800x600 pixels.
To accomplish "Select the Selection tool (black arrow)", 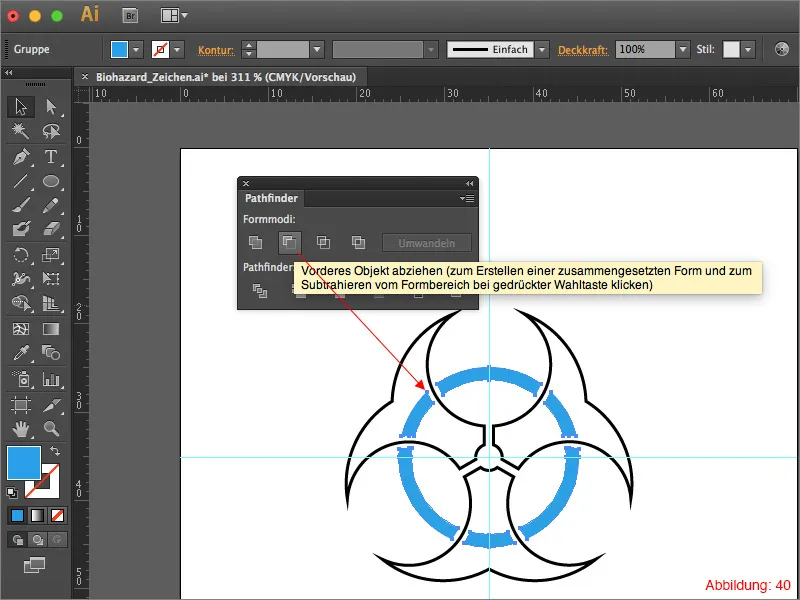I will click(x=21, y=107).
